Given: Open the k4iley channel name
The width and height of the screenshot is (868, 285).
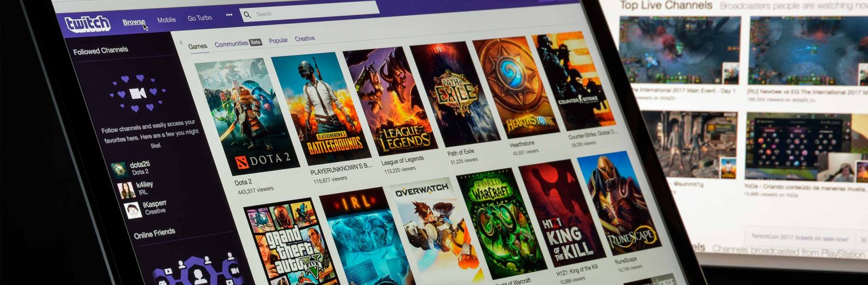Looking at the screenshot, I should [144, 185].
